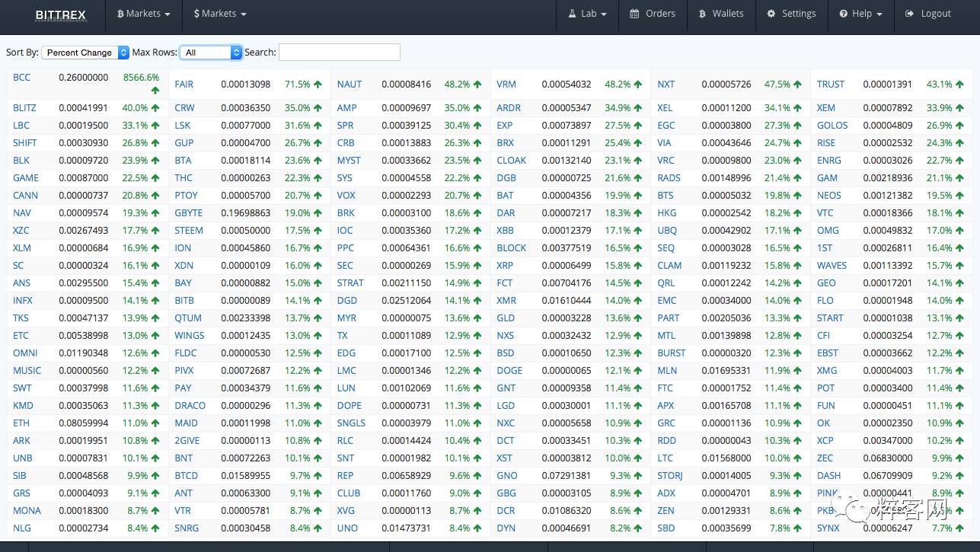
Task: Open the NEOS market link
Action: (x=829, y=196)
